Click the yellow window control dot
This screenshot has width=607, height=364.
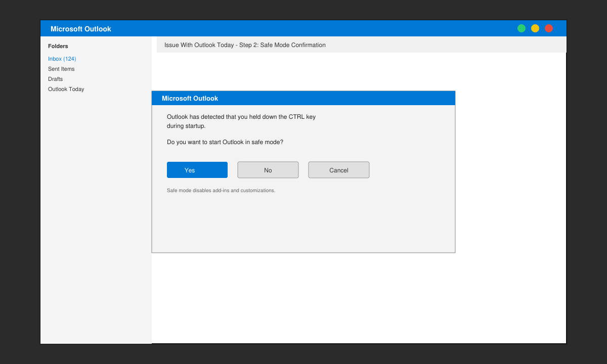click(535, 28)
